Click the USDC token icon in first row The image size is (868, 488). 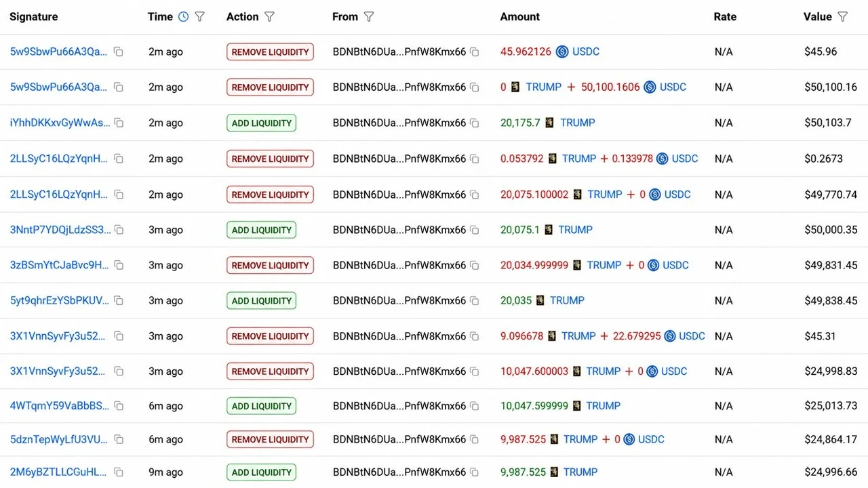pyautogui.click(x=562, y=52)
